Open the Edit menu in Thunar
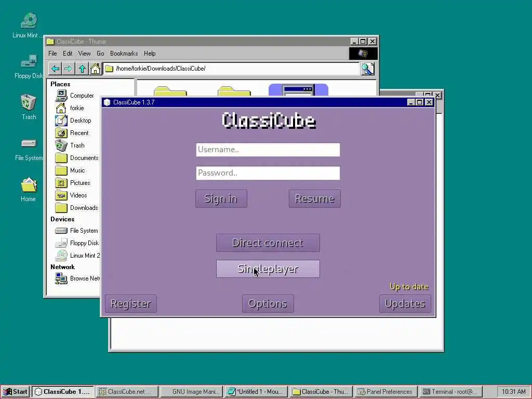Viewport: 532px width, 399px height. (68, 54)
